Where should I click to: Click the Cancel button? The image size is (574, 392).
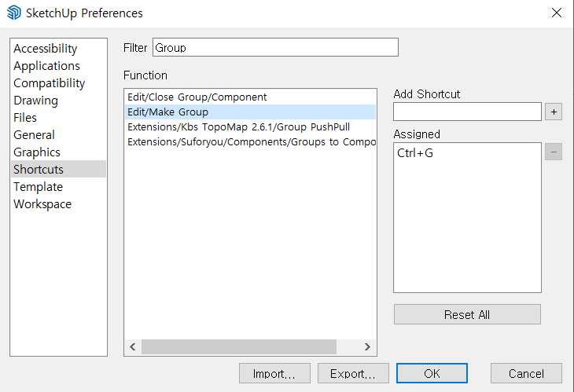point(526,373)
